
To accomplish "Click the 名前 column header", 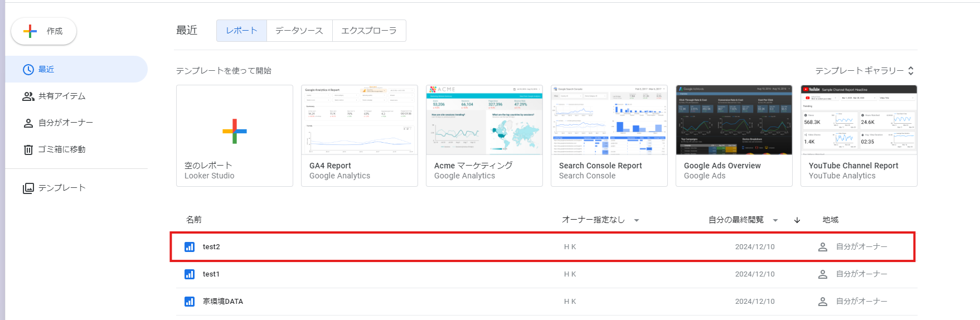I will (194, 220).
